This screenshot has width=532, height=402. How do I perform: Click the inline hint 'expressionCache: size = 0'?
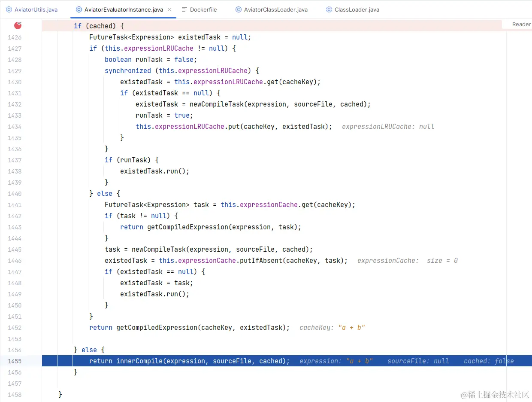tap(408, 261)
